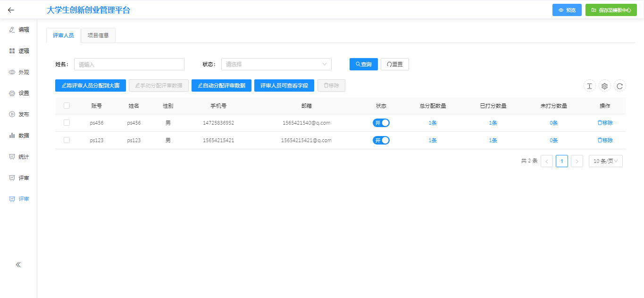Image resolution: width=644 pixels, height=298 pixels.
Task: Open the 编辑 section in the sidebar
Action: click(19, 30)
